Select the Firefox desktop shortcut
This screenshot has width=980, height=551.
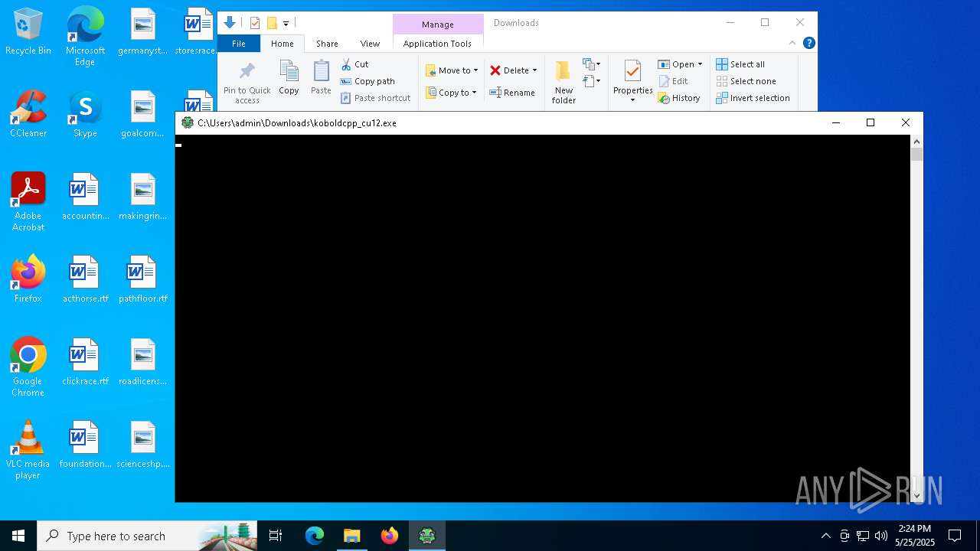click(x=28, y=279)
